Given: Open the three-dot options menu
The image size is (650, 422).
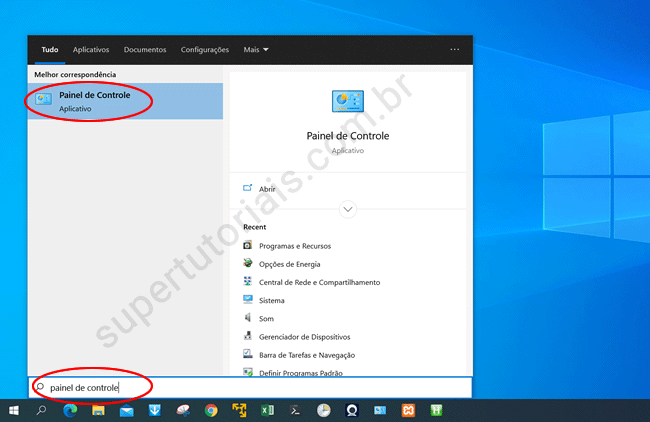Looking at the screenshot, I should pos(455,49).
